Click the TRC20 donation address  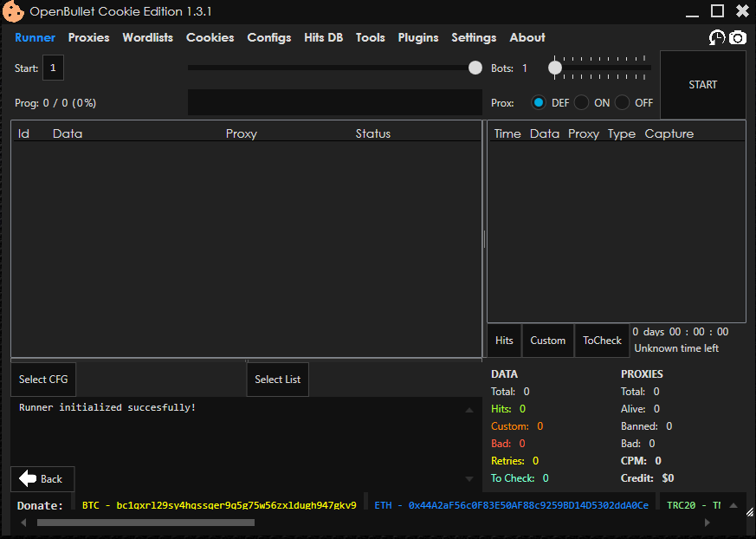[694, 505]
